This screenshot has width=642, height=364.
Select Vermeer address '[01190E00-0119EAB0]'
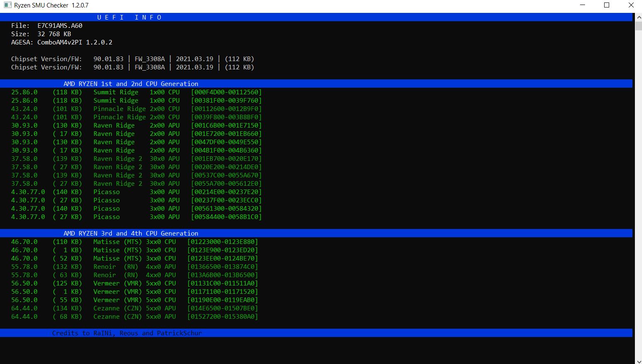(x=223, y=300)
